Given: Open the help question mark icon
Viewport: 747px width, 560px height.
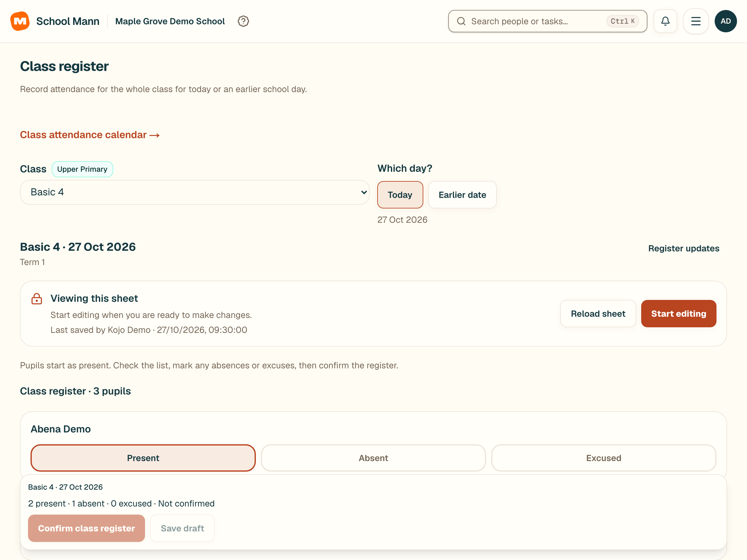Looking at the screenshot, I should 243,21.
